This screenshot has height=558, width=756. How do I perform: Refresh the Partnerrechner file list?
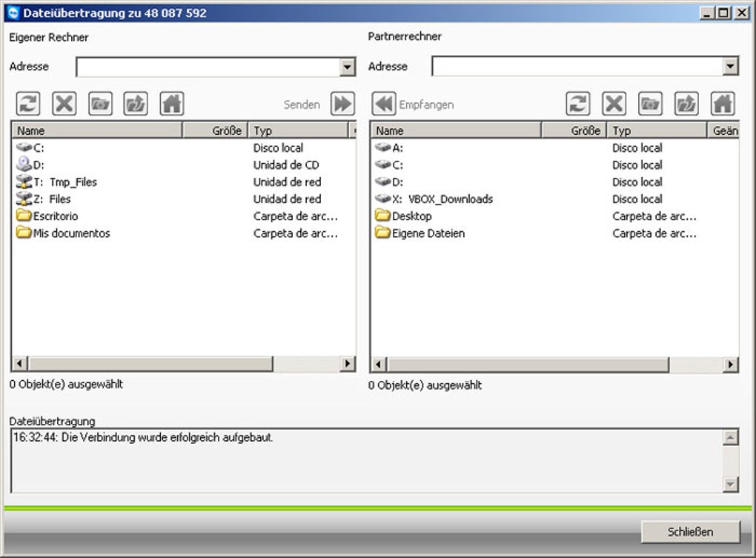tap(577, 103)
